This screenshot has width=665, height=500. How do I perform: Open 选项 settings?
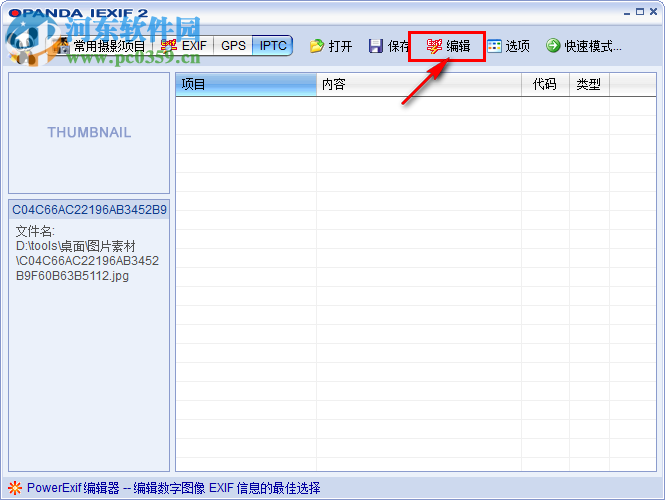(517, 46)
